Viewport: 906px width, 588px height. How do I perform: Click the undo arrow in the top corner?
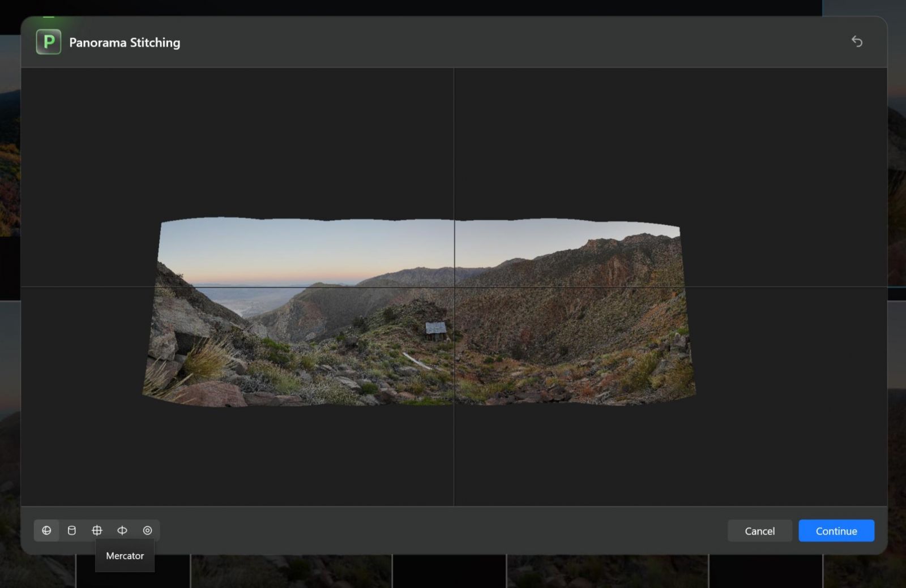857,42
